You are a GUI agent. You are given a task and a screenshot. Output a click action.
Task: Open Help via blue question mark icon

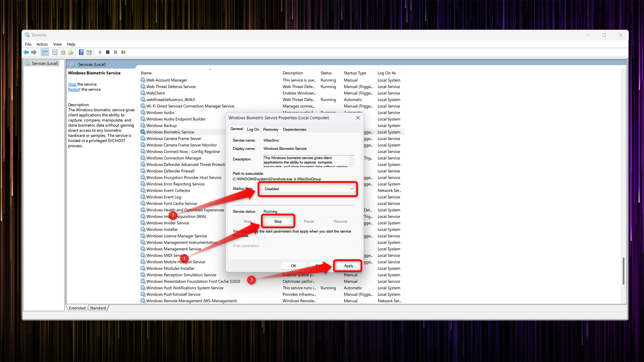click(81, 52)
